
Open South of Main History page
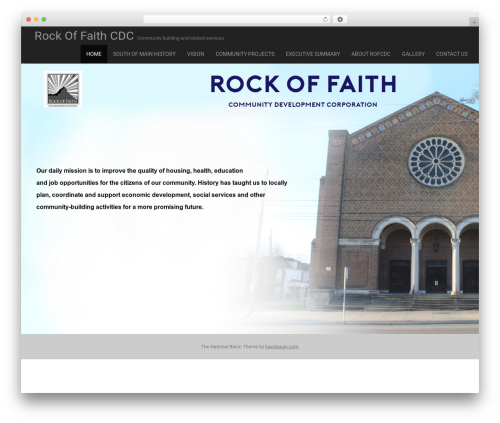144,54
